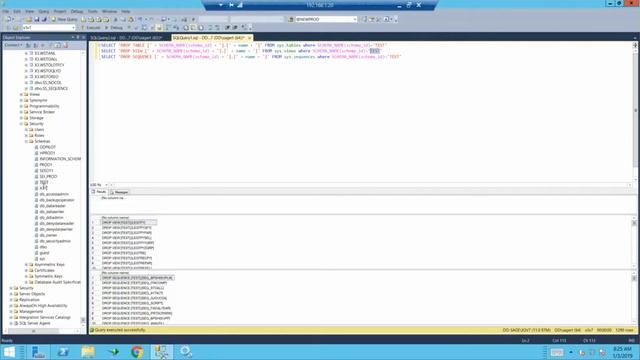Select first DROP VIEW result row
640x360 pixels.
129,223
